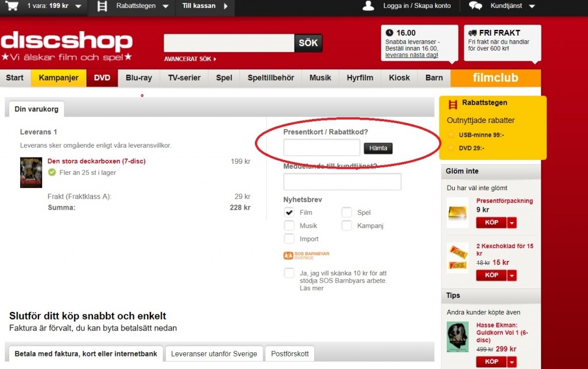The image size is (588, 369).
Task: Check the Kampanj newsletter checkbox
Action: (x=346, y=225)
